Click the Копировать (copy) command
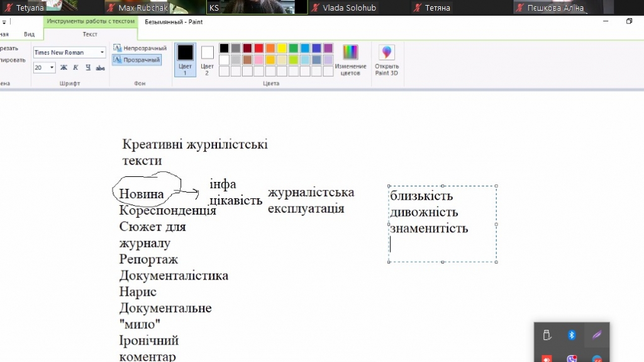 (13, 60)
